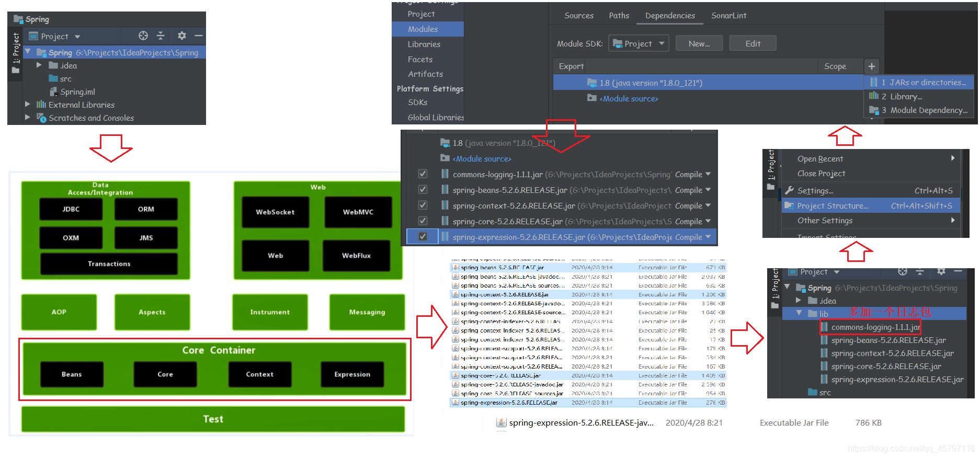Click lib folder icon in bottom-right tree
The image size is (980, 458).
click(x=812, y=314)
